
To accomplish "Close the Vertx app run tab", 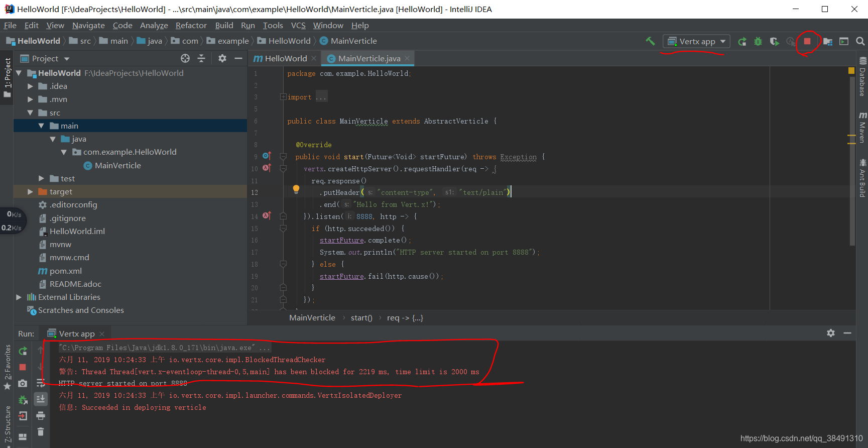I will coord(102,333).
